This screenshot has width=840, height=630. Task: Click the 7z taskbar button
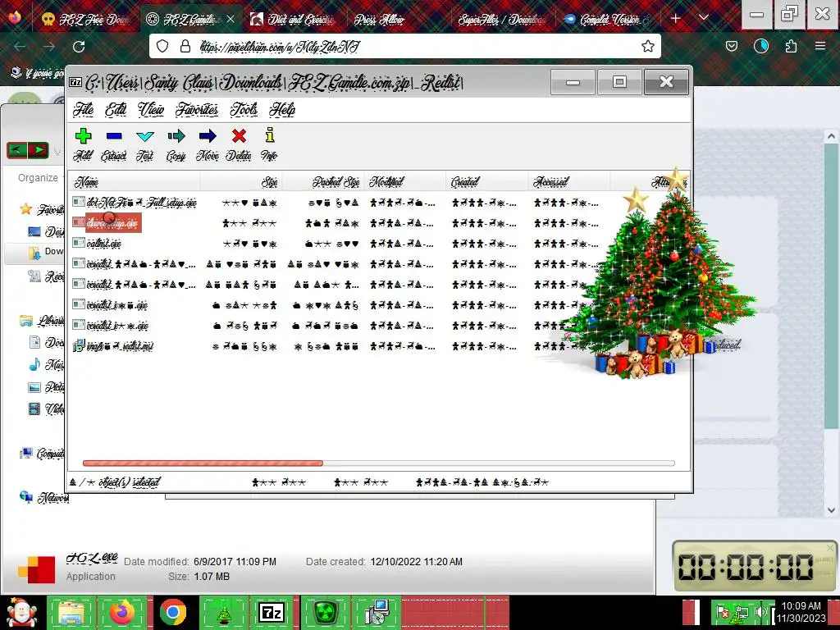(271, 612)
